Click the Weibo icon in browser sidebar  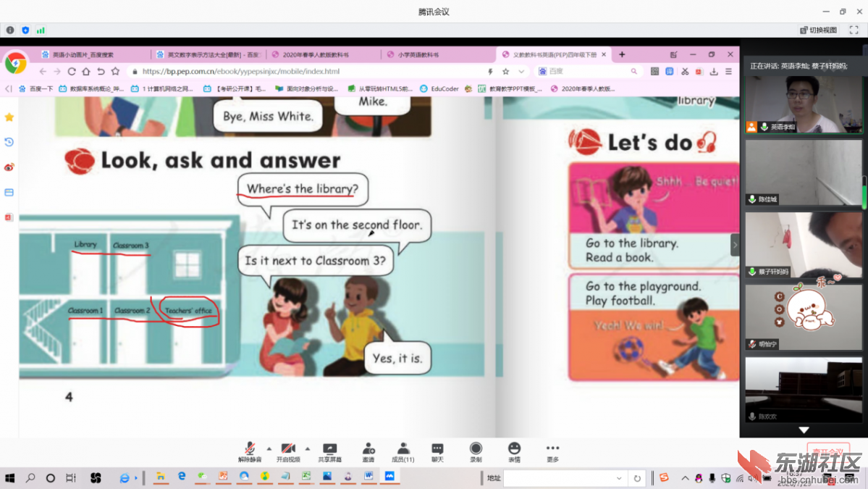[x=9, y=167]
